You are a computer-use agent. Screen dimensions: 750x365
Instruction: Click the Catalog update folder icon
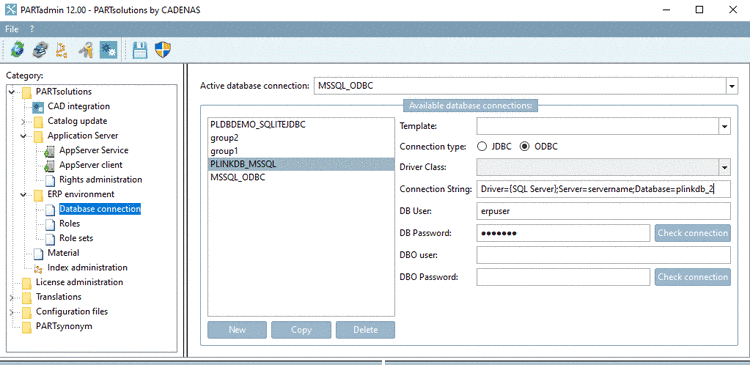click(x=38, y=122)
